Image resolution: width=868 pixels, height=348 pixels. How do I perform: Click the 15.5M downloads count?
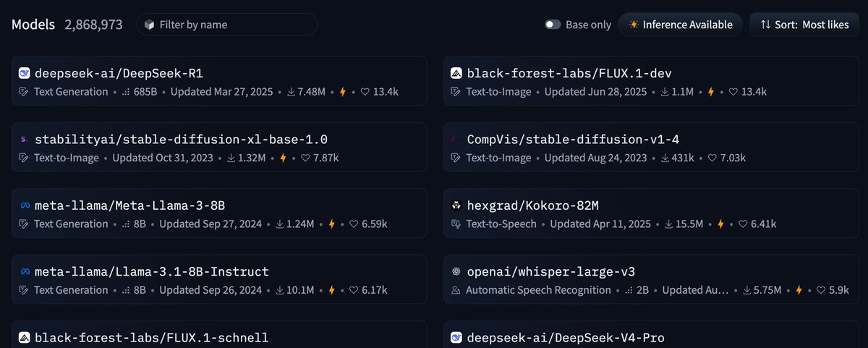click(689, 224)
